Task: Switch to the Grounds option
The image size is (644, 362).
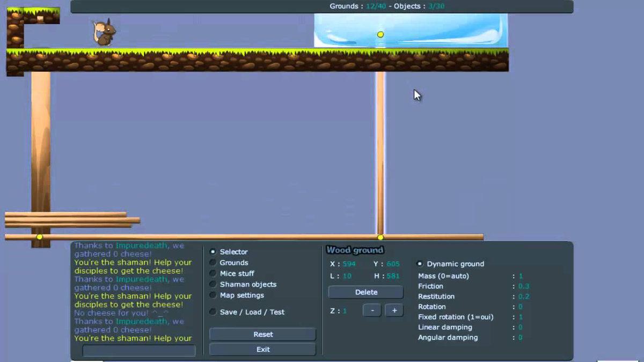Action: [x=213, y=263]
